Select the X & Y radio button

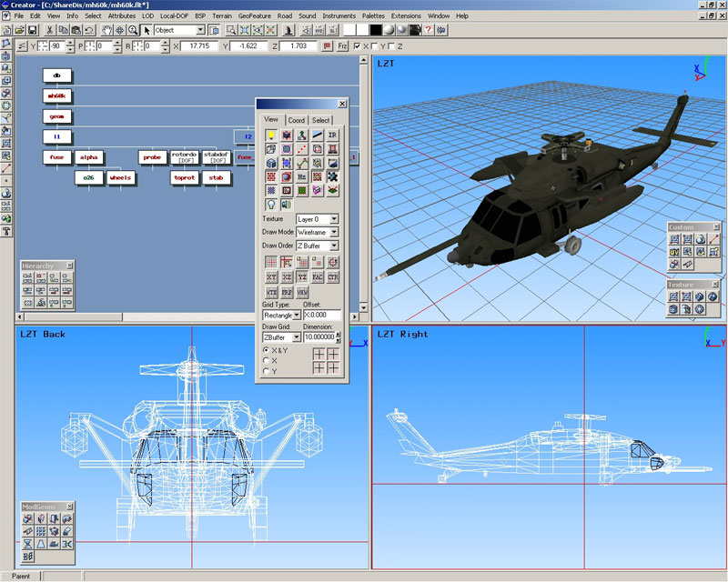pyautogui.click(x=267, y=349)
